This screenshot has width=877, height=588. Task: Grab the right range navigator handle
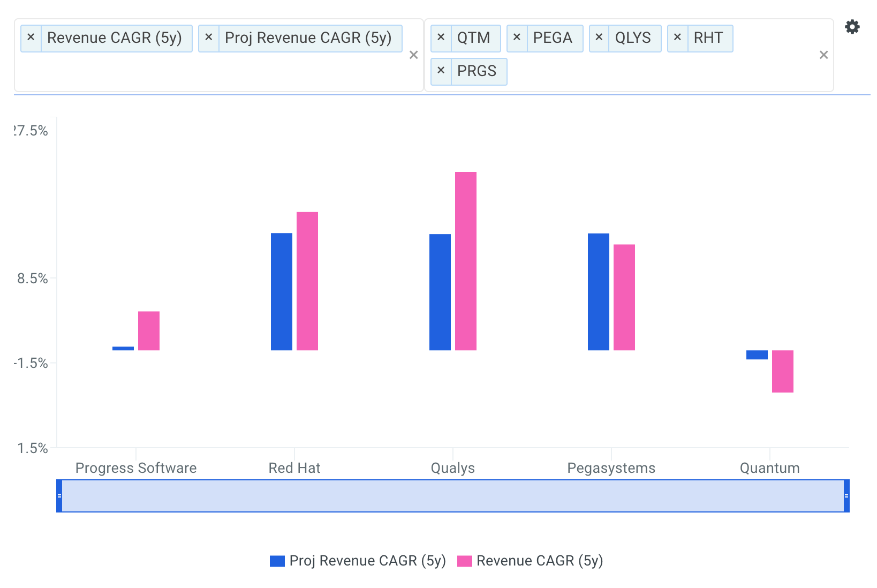(846, 496)
